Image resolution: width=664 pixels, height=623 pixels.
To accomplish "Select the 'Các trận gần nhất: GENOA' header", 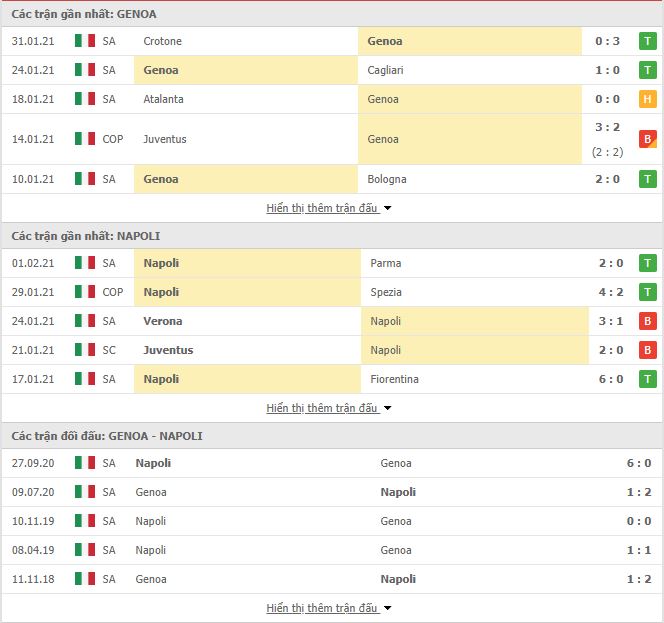I will (84, 14).
